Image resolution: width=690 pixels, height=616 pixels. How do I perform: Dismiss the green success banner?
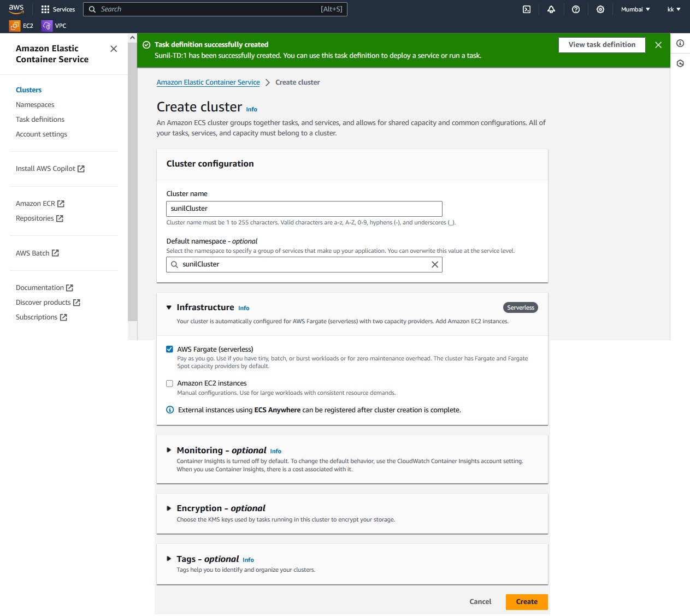(x=658, y=45)
